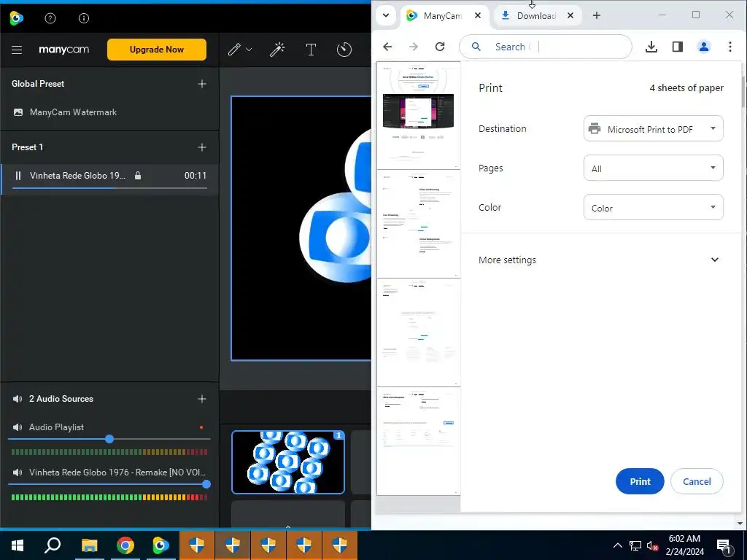Toggle Chrome side panel
This screenshot has width=747, height=560.
pos(678,47)
